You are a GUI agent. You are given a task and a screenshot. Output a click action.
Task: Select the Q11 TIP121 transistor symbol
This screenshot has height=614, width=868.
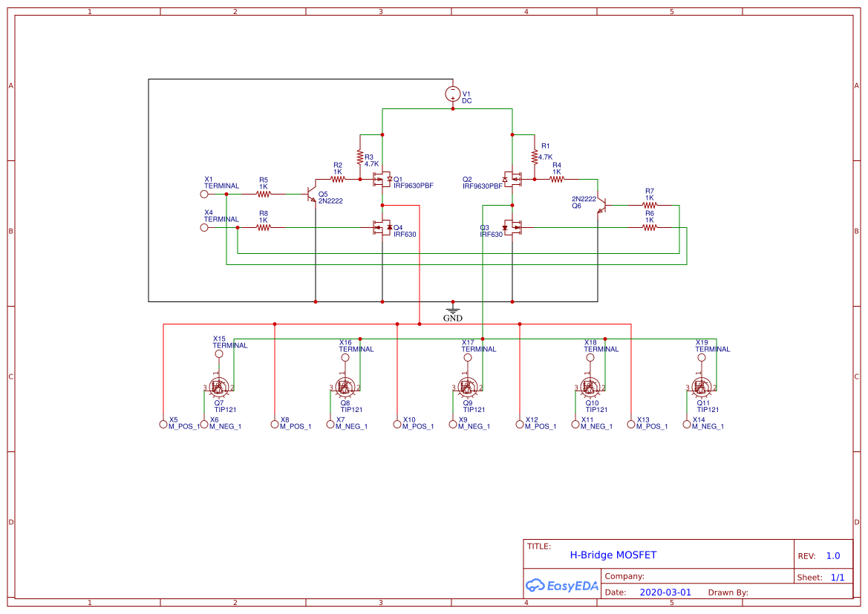coord(702,387)
